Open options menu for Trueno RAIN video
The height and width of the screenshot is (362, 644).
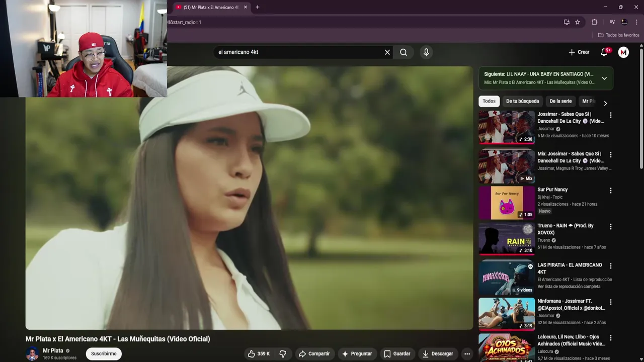pyautogui.click(x=611, y=227)
